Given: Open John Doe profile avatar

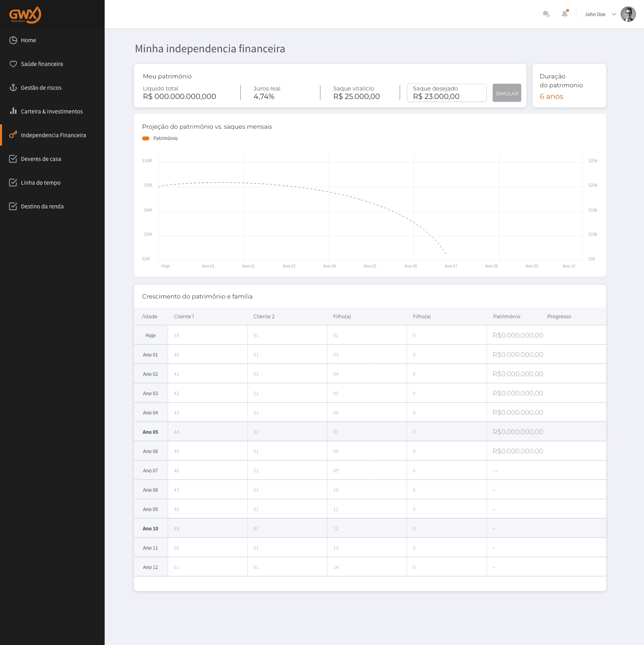Looking at the screenshot, I should coord(628,14).
